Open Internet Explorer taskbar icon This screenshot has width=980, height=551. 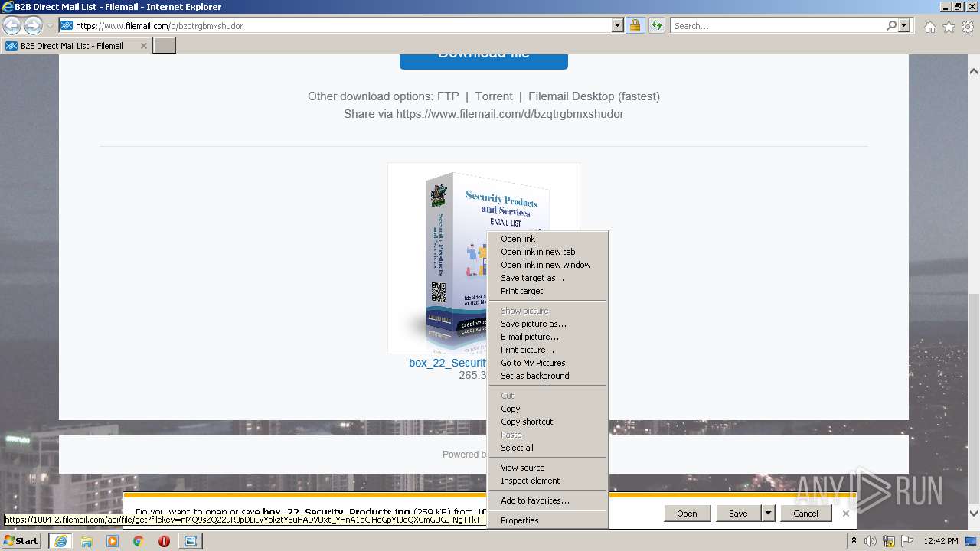[x=60, y=540]
